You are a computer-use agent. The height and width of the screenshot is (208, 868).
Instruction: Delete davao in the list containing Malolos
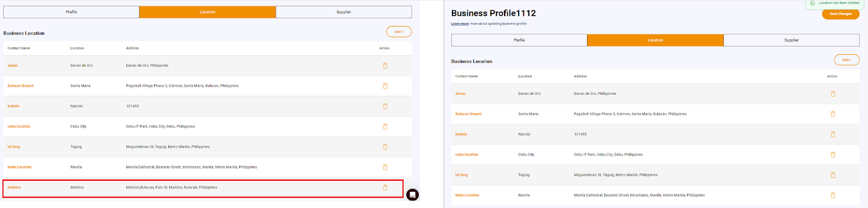tap(385, 66)
